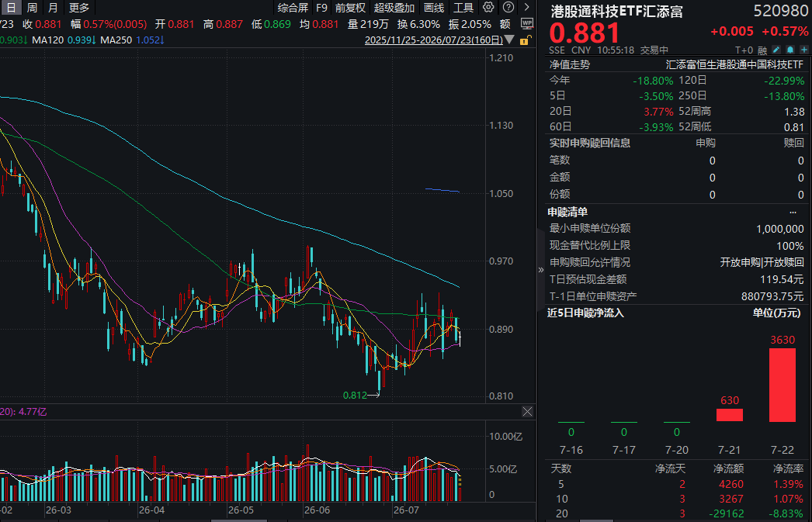Switch to weekly 周 chart period

(x=32, y=8)
